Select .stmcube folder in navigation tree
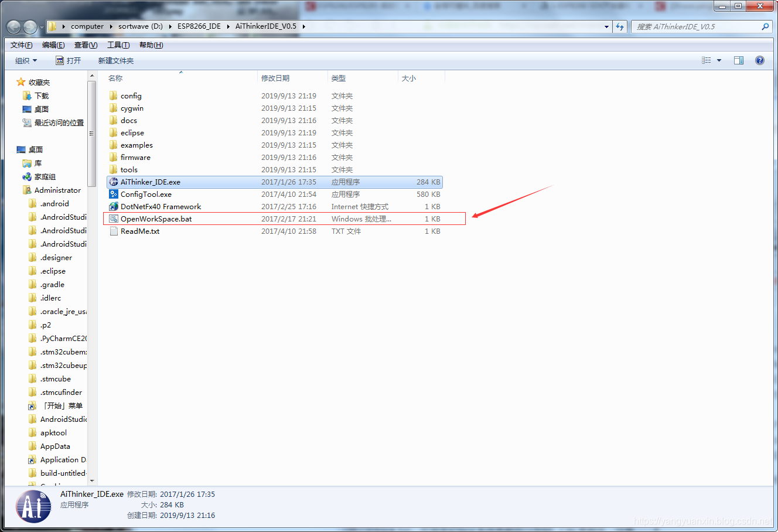The image size is (778, 532). coord(56,379)
